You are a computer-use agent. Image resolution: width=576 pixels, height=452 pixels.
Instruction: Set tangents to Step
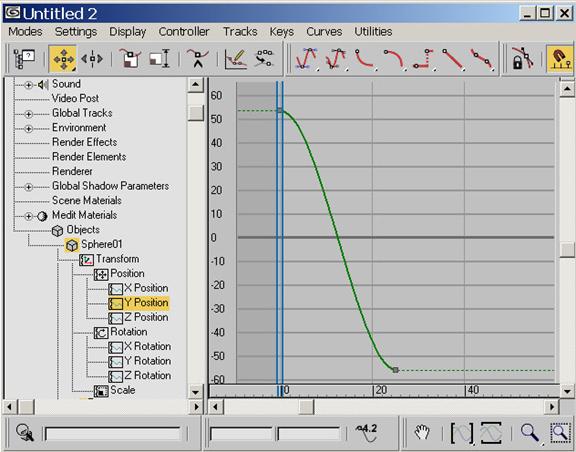pos(424,59)
